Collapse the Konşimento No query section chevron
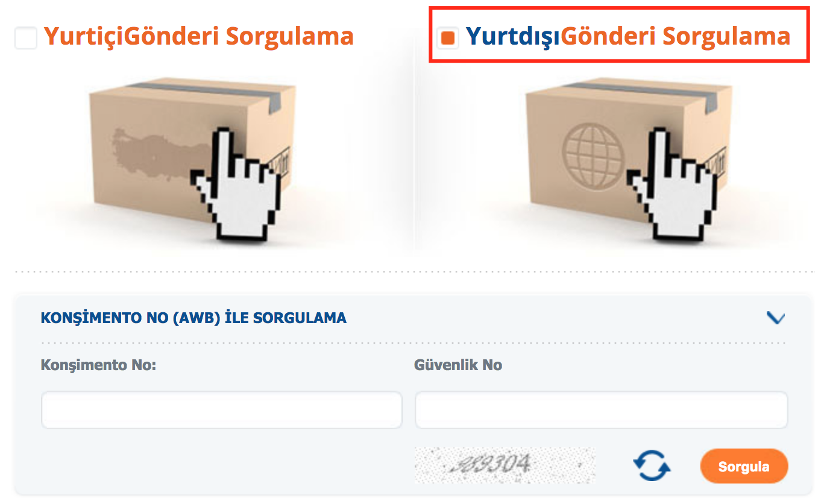827x504 pixels. [775, 318]
